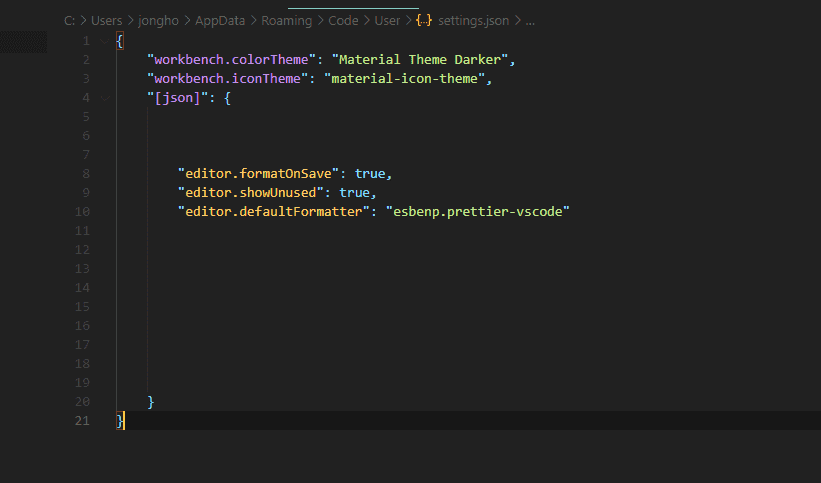Open the AppData breadcrumb segment
The image size is (821, 483).
[x=220, y=20]
